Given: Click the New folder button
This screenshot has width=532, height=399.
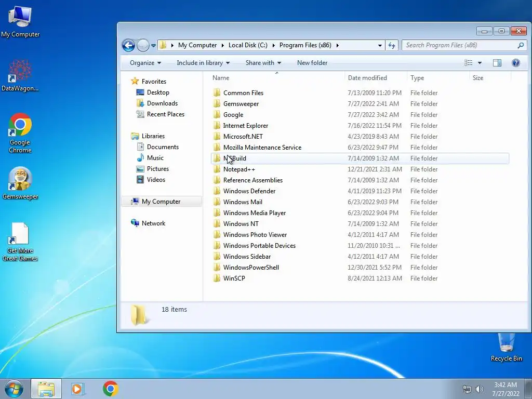Looking at the screenshot, I should (312, 63).
